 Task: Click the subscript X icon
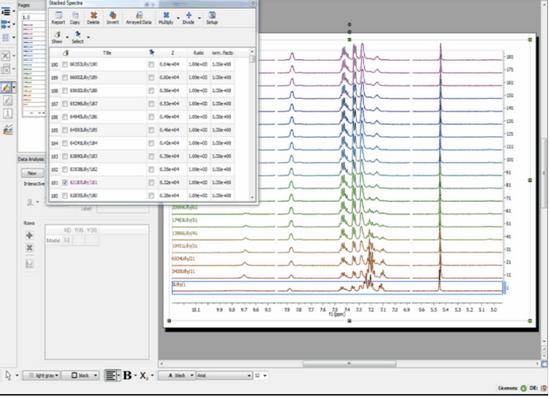(x=144, y=375)
